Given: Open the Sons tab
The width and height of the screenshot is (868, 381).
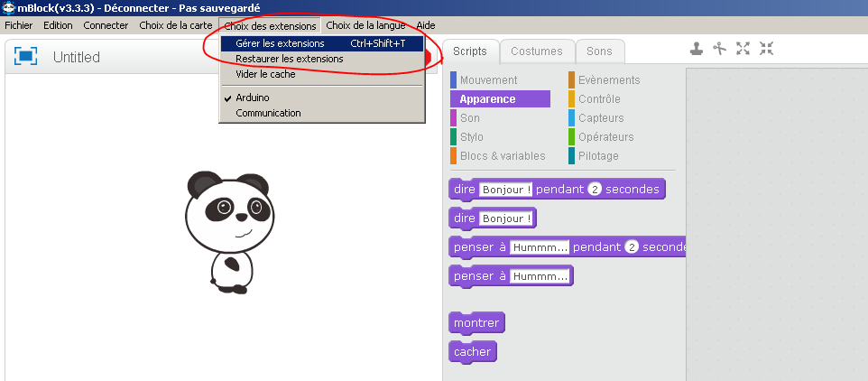Looking at the screenshot, I should pos(598,51).
